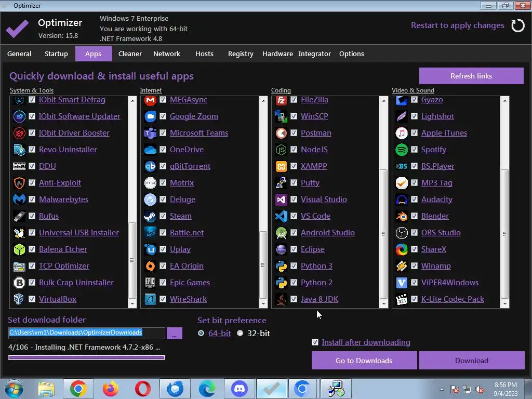
Task: Switch to the Cleaner tab
Action: (x=130, y=54)
